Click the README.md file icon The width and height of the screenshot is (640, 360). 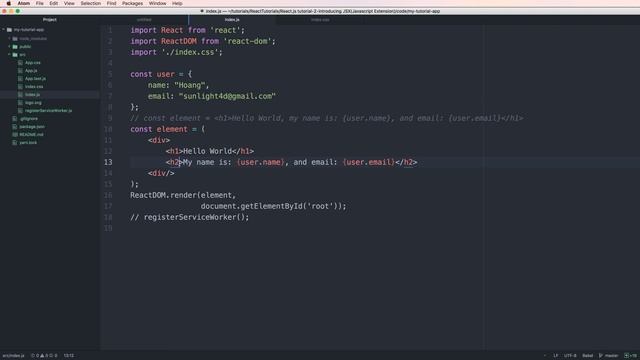tap(15, 134)
